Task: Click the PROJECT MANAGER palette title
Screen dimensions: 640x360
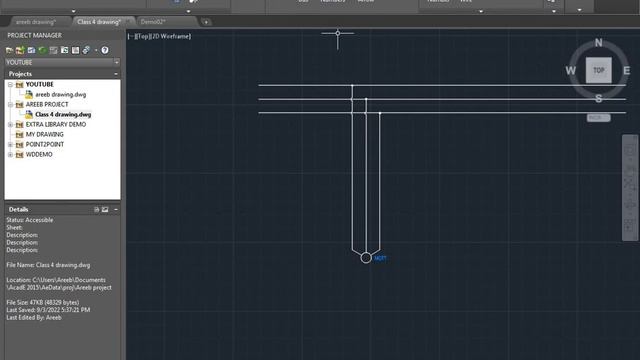Action: coord(35,36)
